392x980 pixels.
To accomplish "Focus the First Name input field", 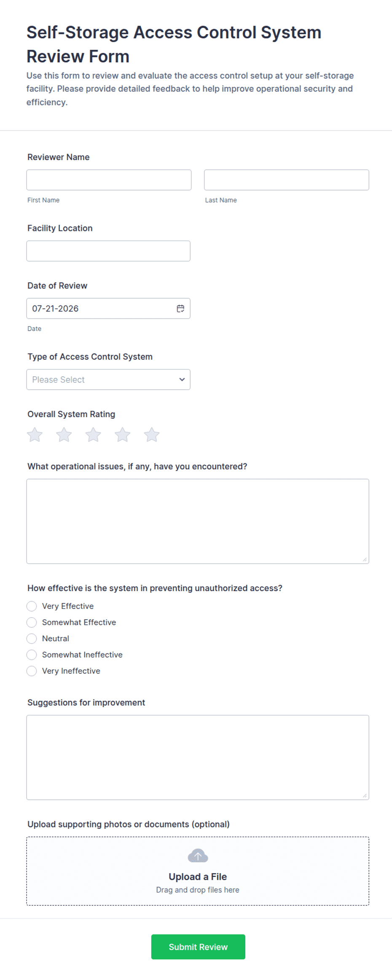I will [x=109, y=180].
